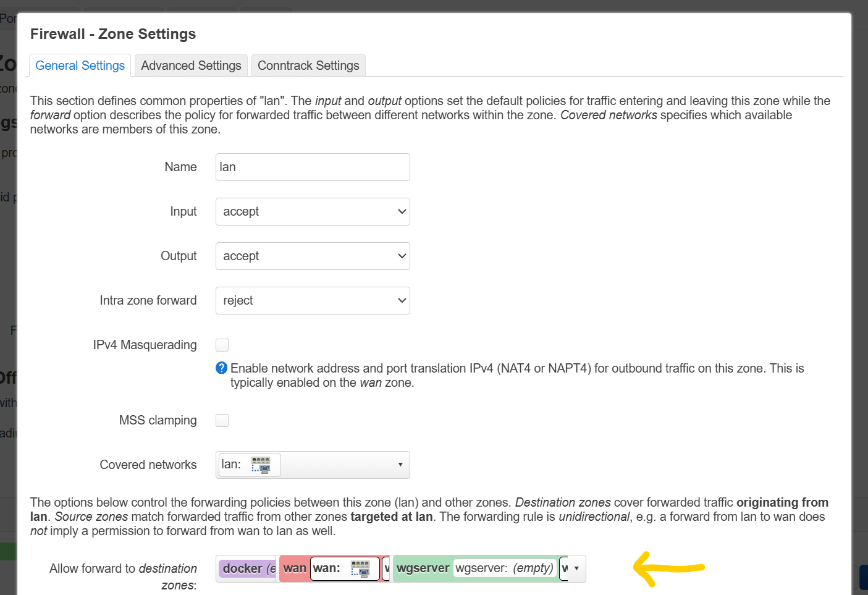This screenshot has height=595, width=868.
Task: Open the Input policy dropdown
Action: click(x=313, y=211)
